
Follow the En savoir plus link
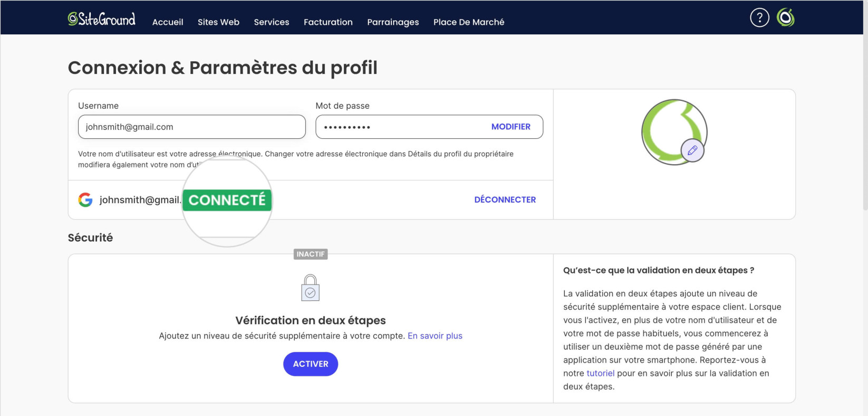(435, 336)
